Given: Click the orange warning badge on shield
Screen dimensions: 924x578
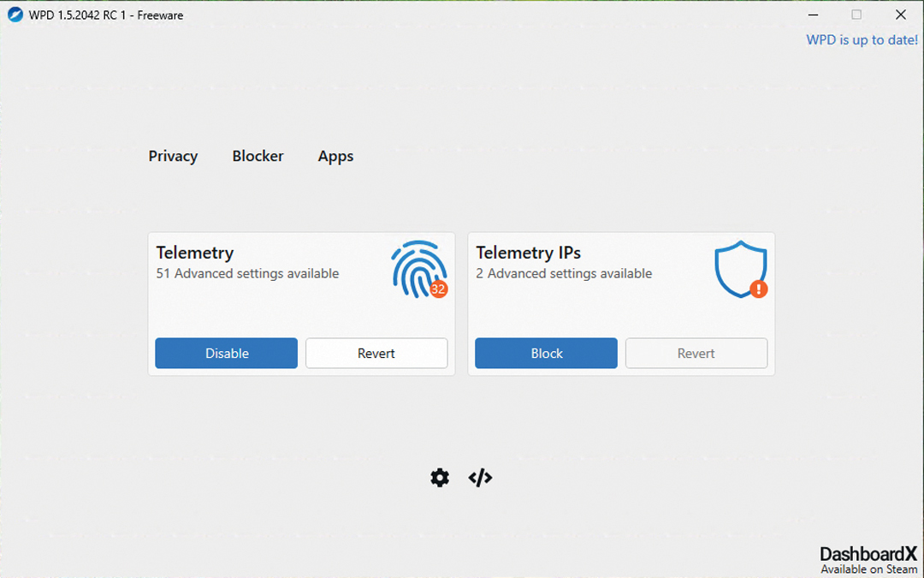Looking at the screenshot, I should coord(759,289).
